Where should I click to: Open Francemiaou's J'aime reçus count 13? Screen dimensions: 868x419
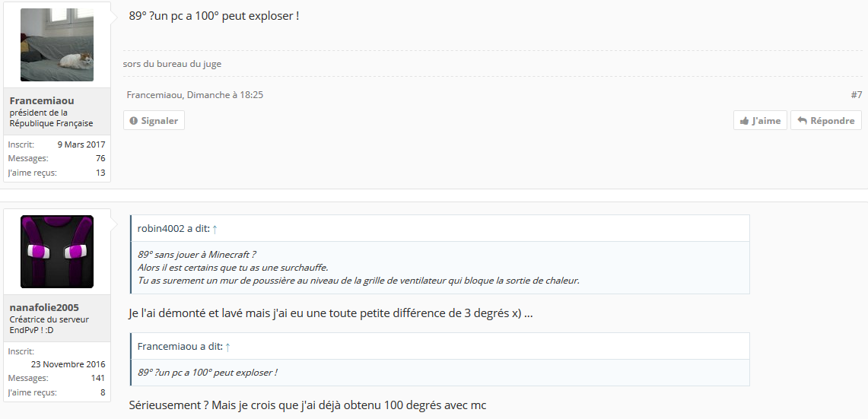point(100,173)
